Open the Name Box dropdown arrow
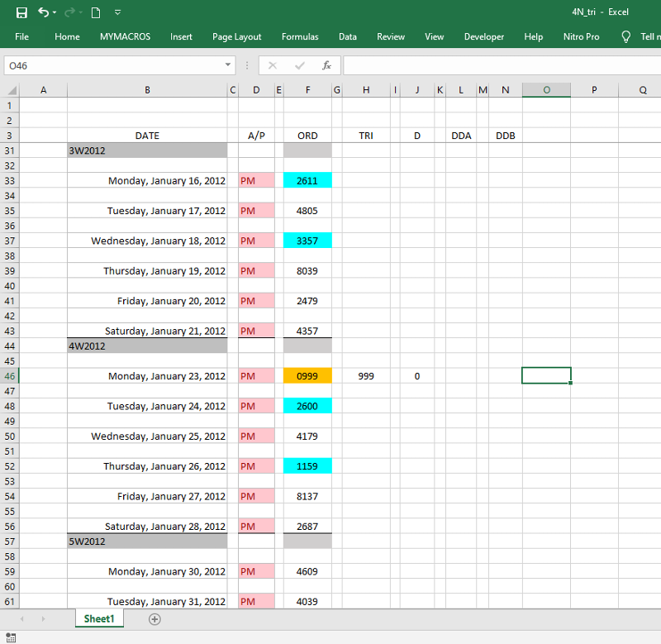Screen dimensions: 661x644 [229, 65]
